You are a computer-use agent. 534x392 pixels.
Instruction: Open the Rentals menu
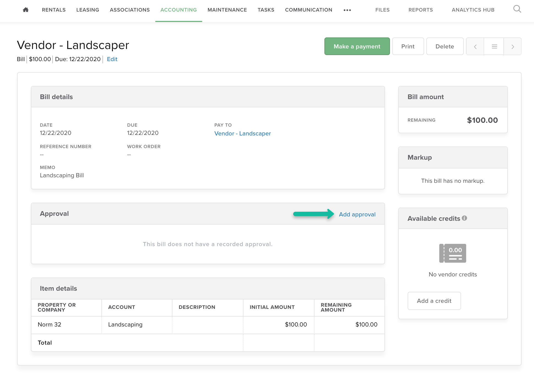click(x=54, y=10)
